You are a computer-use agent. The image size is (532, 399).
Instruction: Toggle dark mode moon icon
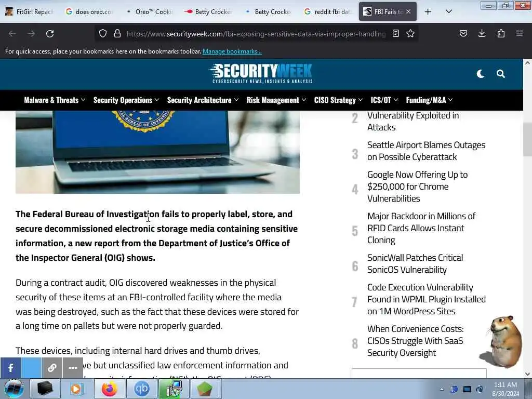coord(480,74)
